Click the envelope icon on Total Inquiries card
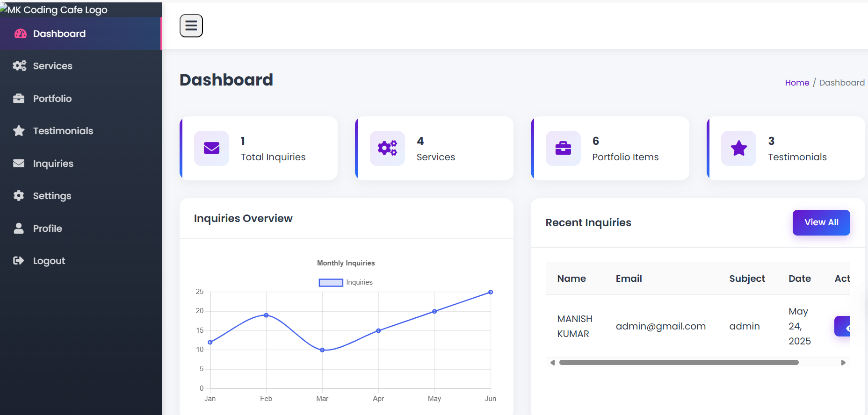Viewport: 868px width, 415px height. point(211,148)
